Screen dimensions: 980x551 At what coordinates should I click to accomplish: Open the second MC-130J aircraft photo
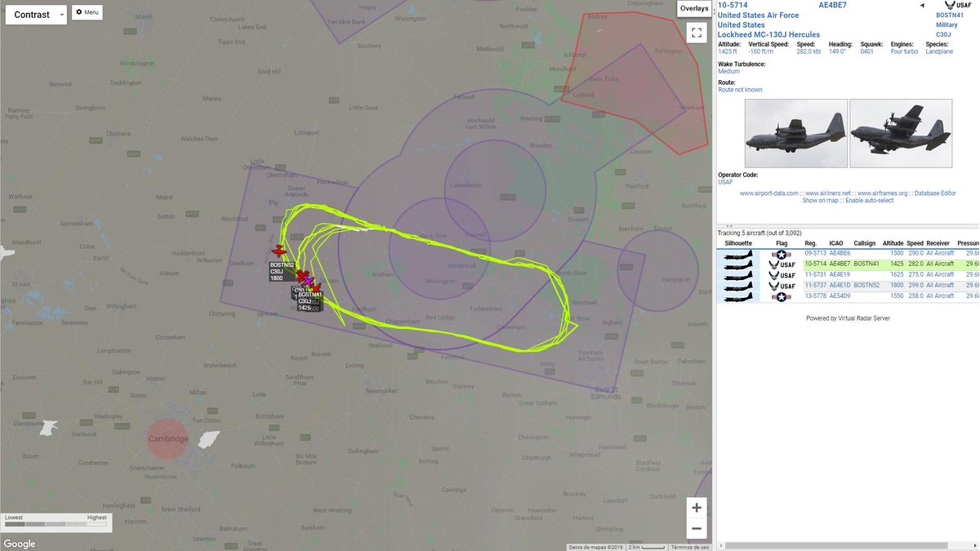(901, 134)
